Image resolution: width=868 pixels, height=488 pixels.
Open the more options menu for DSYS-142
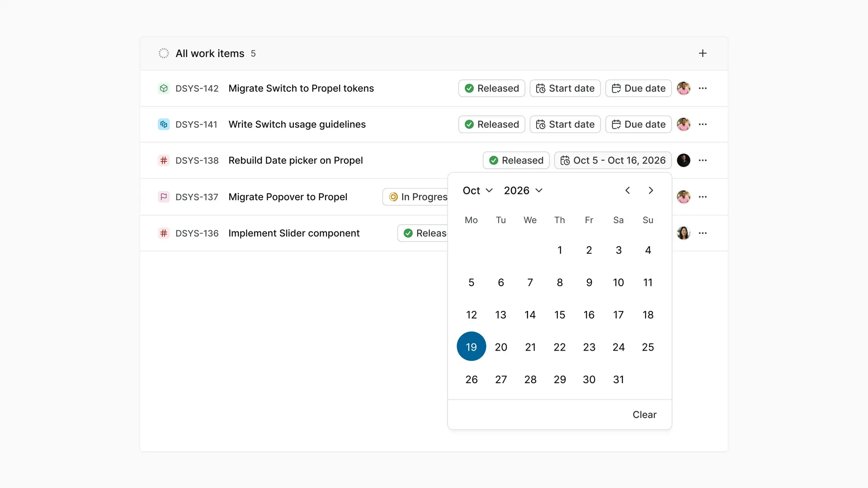click(703, 88)
